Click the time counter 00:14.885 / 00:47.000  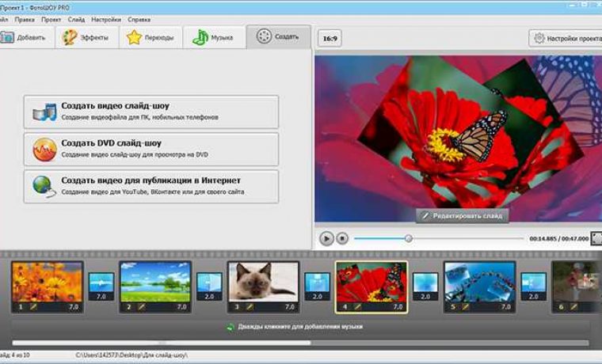[x=558, y=238]
